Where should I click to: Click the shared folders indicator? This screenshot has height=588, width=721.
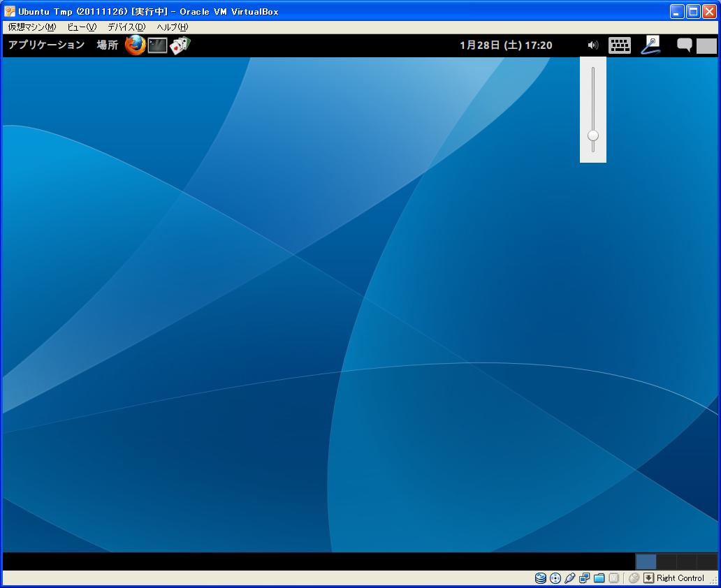click(x=599, y=578)
